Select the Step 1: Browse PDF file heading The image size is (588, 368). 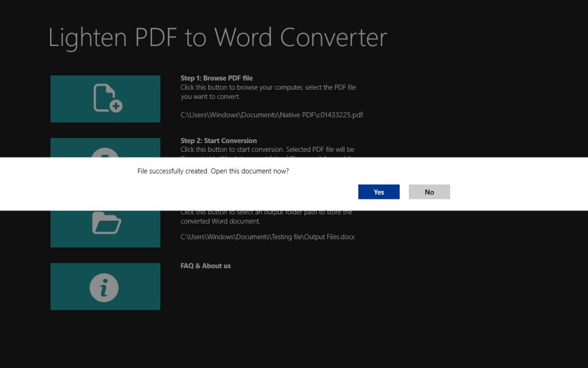click(x=216, y=78)
